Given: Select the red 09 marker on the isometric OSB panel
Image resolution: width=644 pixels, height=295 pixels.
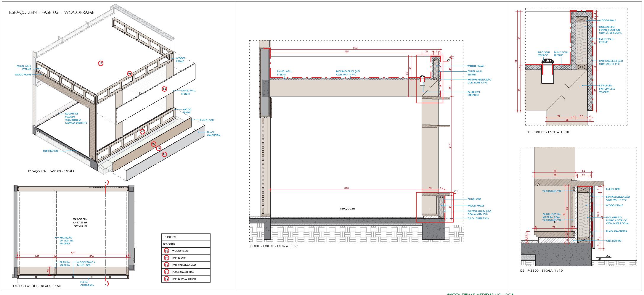Looking at the screenshot, I should (153, 144).
